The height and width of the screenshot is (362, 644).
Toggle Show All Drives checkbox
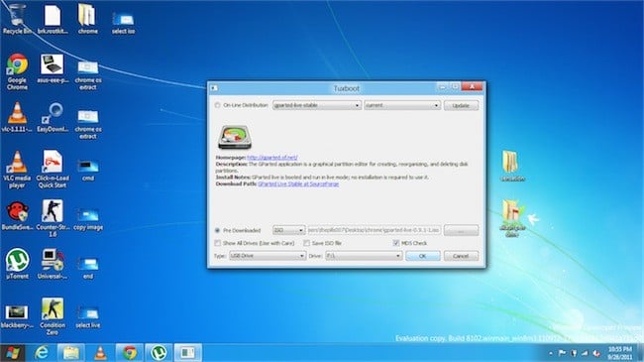(x=217, y=243)
